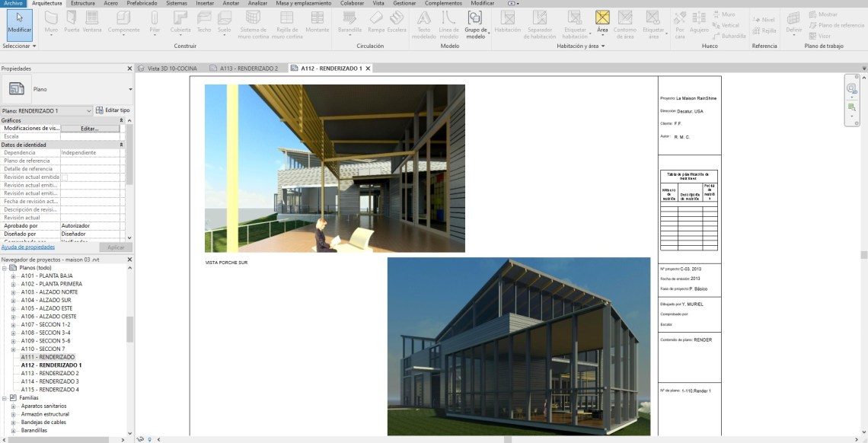Click the Grupo de modelo icon
868x443 pixels.
[475, 18]
